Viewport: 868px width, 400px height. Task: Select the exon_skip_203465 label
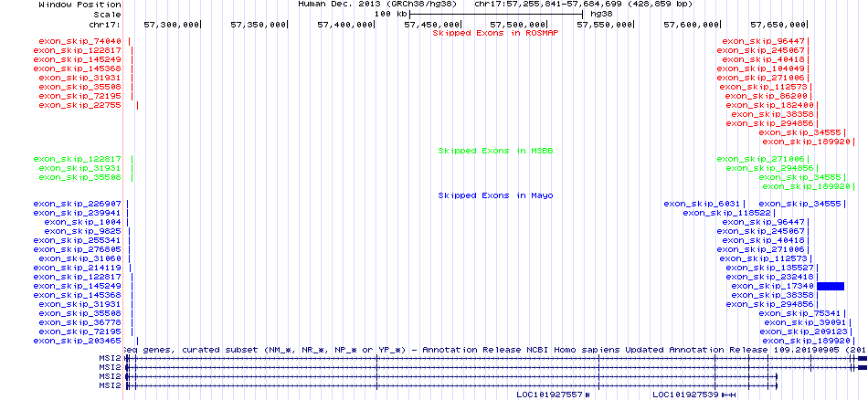78,341
